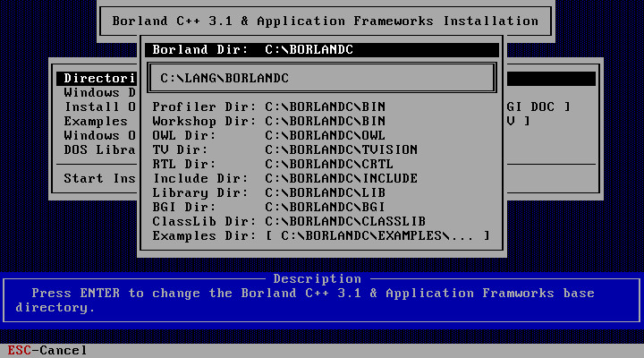This screenshot has width=644, height=358.
Task: Click the C:\BORLANDC\TVISION path value
Action: [342, 149]
